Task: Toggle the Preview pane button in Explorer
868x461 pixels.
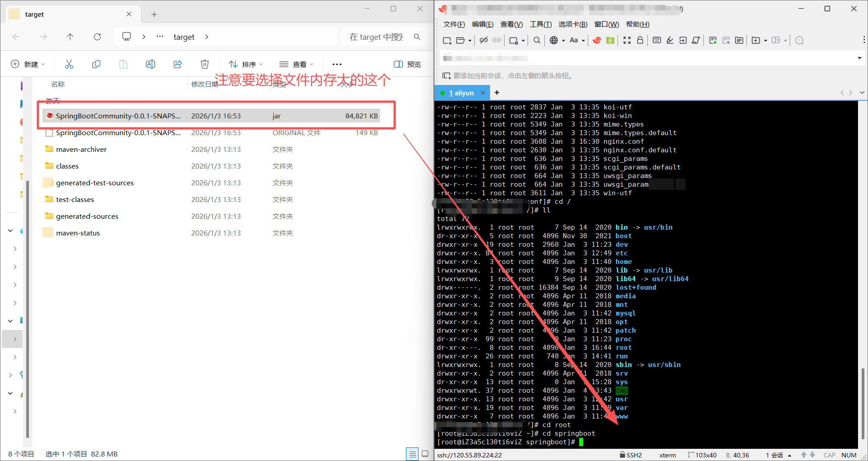Action: [407, 64]
